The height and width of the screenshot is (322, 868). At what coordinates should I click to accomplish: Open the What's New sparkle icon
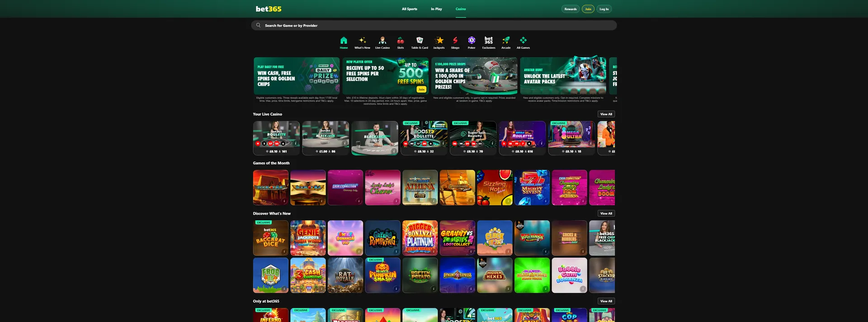pyautogui.click(x=362, y=40)
